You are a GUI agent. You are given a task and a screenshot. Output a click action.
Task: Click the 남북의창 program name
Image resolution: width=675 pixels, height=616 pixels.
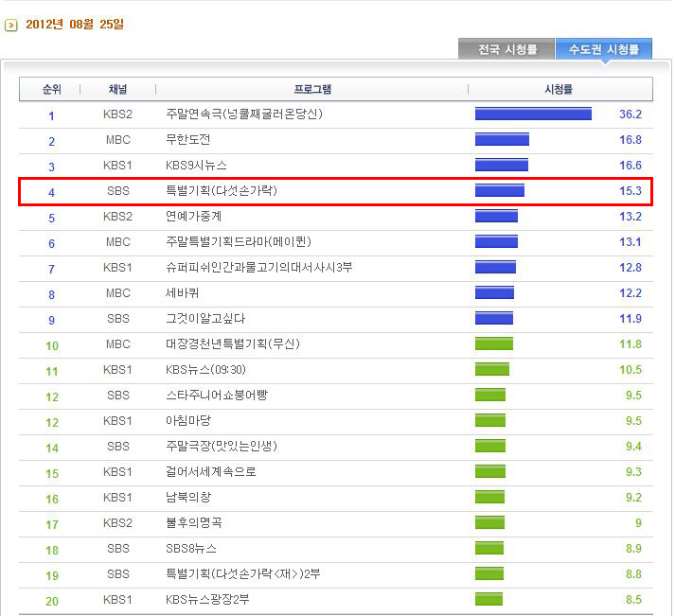188,498
